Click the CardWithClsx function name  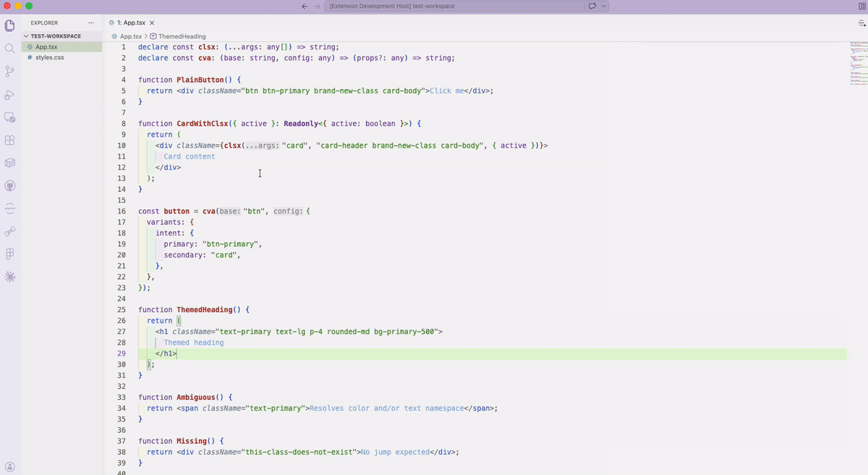pos(203,123)
